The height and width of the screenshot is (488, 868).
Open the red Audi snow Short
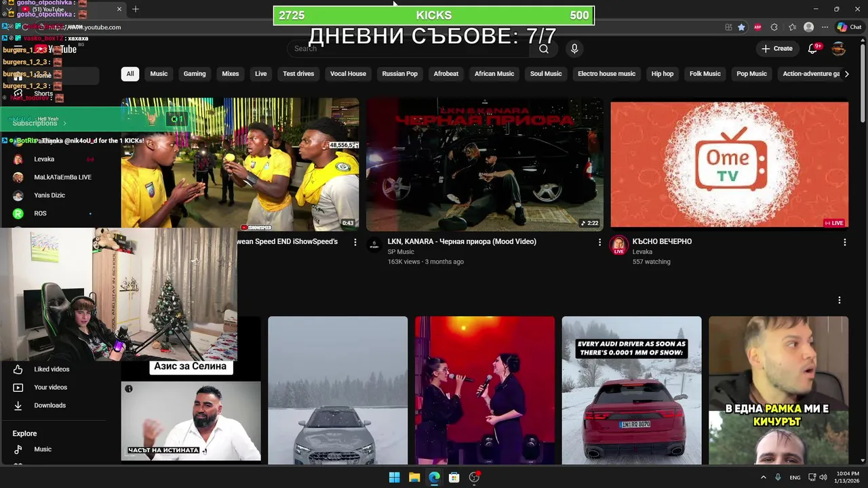(631, 390)
